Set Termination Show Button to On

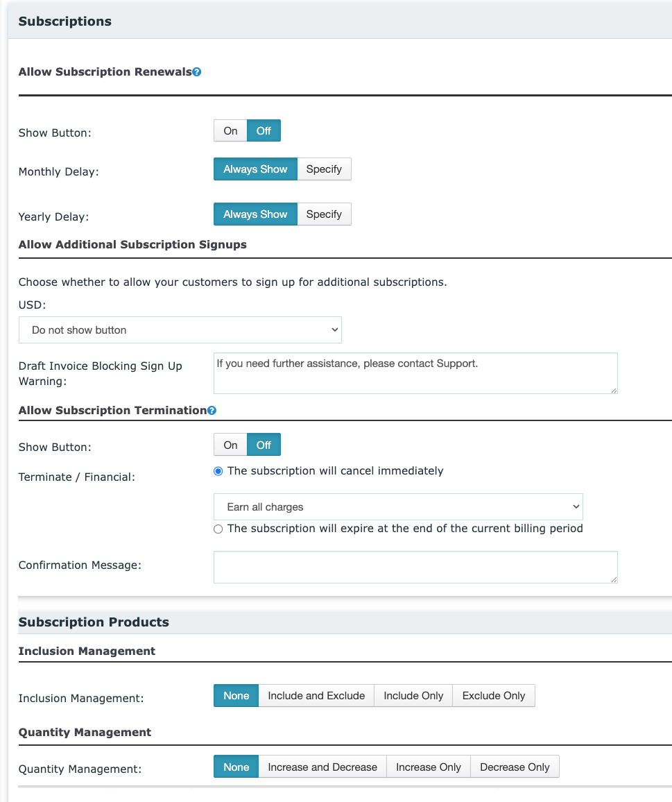(x=231, y=445)
